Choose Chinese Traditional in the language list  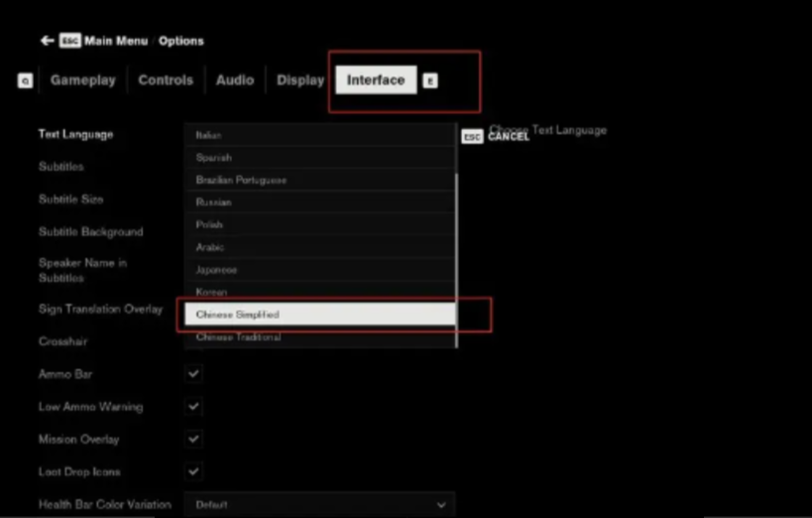(315, 337)
